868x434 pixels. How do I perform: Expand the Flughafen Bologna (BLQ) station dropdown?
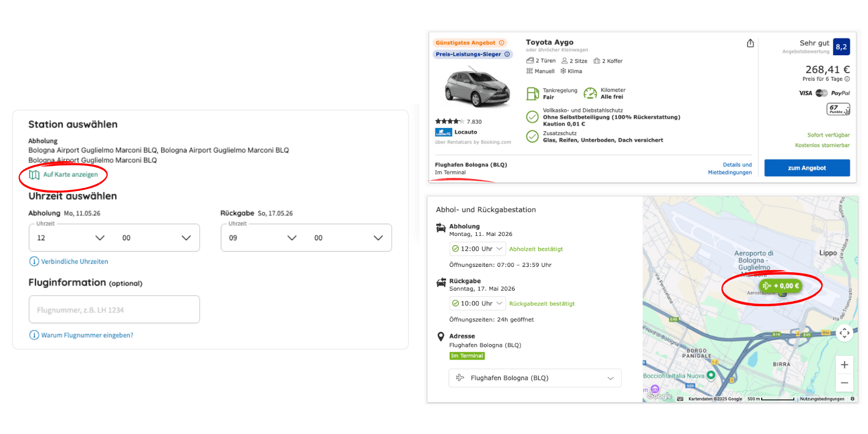tap(535, 378)
